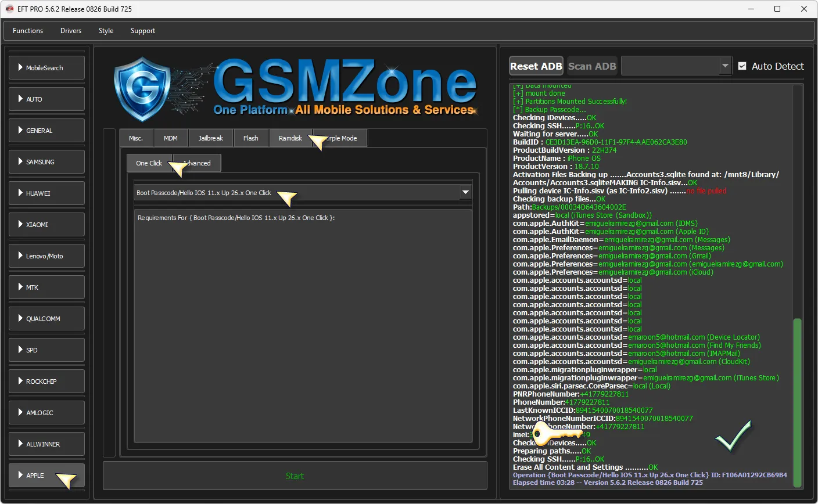This screenshot has width=818, height=504.
Task: Click the 'Requirements For' text line
Action: pyautogui.click(x=236, y=218)
